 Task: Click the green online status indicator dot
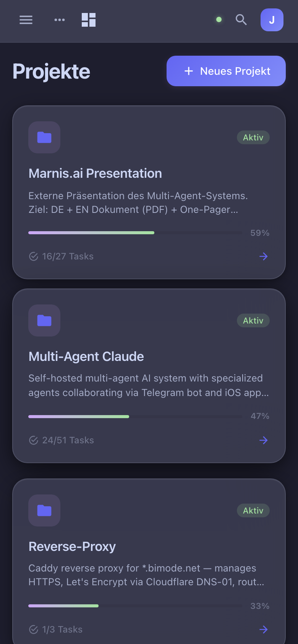point(219,19)
